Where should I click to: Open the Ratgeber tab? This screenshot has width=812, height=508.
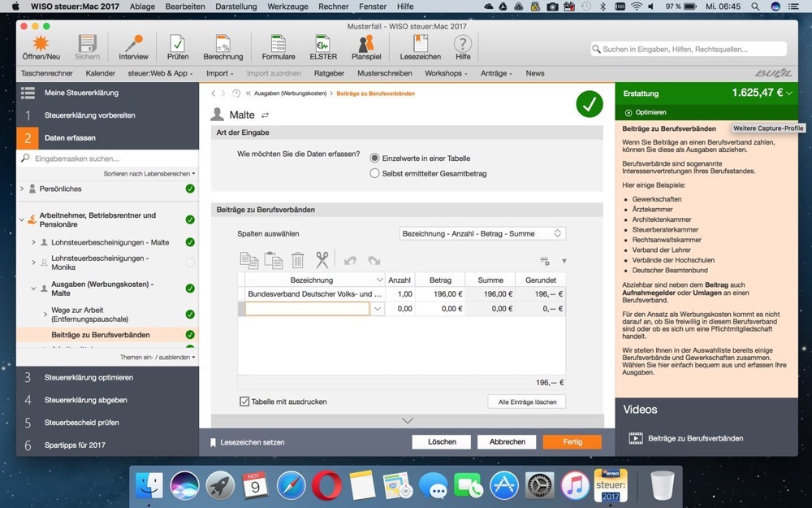pos(329,73)
